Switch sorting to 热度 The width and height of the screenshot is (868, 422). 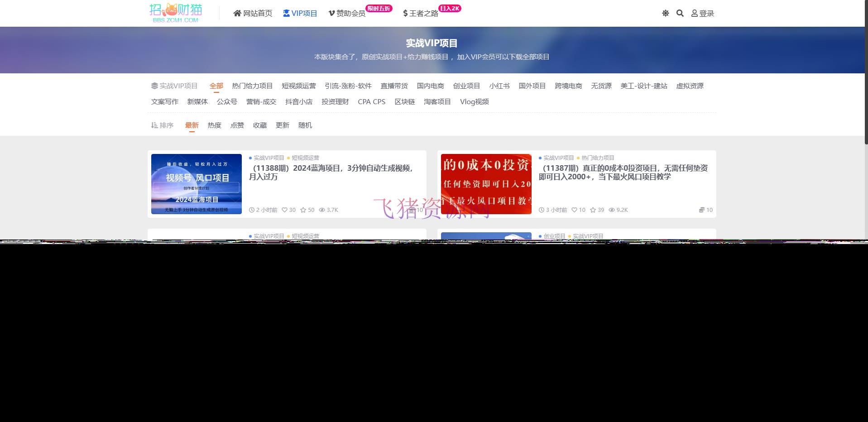214,125
